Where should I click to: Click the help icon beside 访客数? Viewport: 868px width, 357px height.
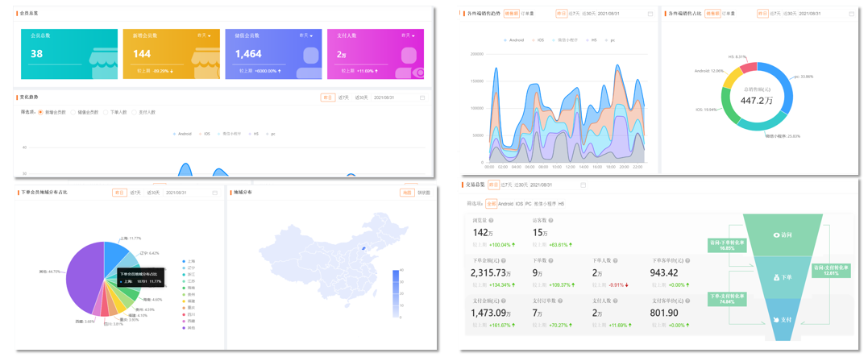click(x=550, y=220)
